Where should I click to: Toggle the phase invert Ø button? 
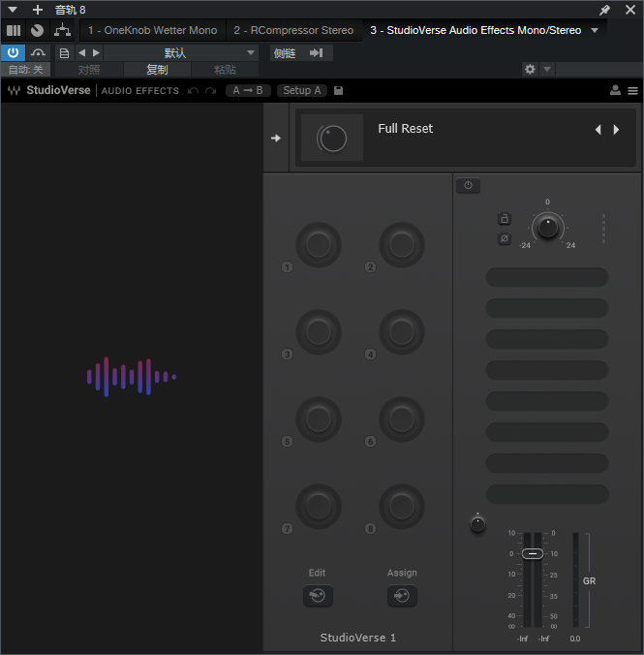pyautogui.click(x=505, y=239)
